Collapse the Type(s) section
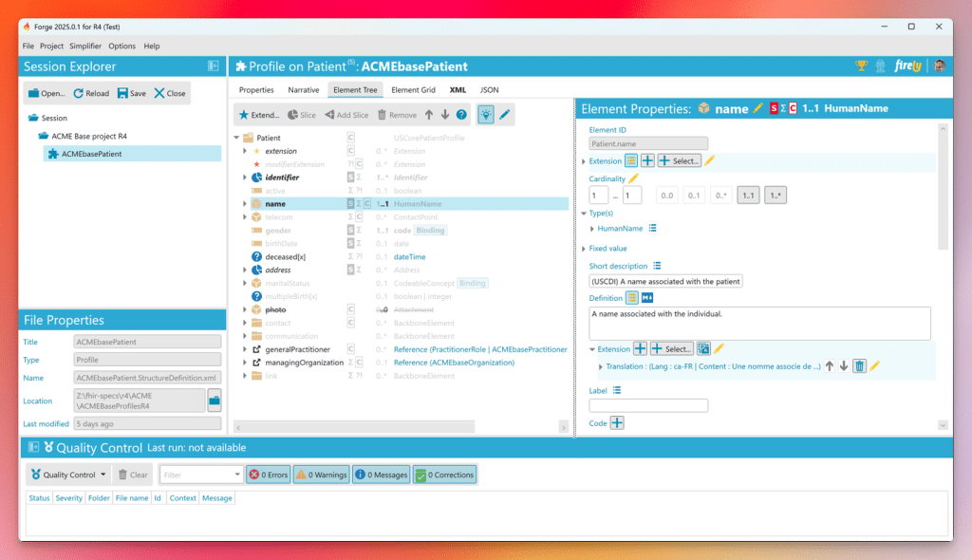 584,214
